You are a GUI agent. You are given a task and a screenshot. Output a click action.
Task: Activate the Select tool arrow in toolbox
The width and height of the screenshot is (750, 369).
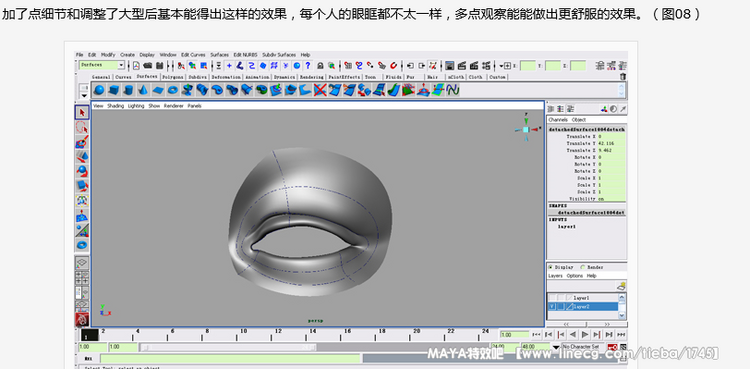tap(82, 112)
